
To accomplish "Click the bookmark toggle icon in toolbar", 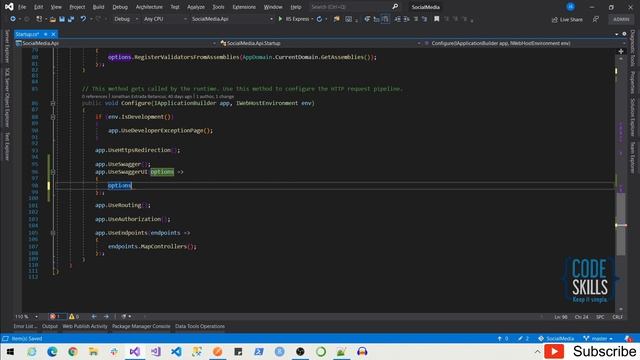I will 436,19.
